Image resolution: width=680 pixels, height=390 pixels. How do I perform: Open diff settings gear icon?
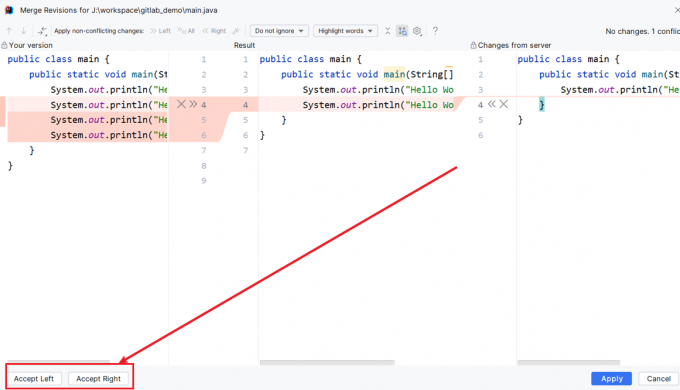(417, 31)
